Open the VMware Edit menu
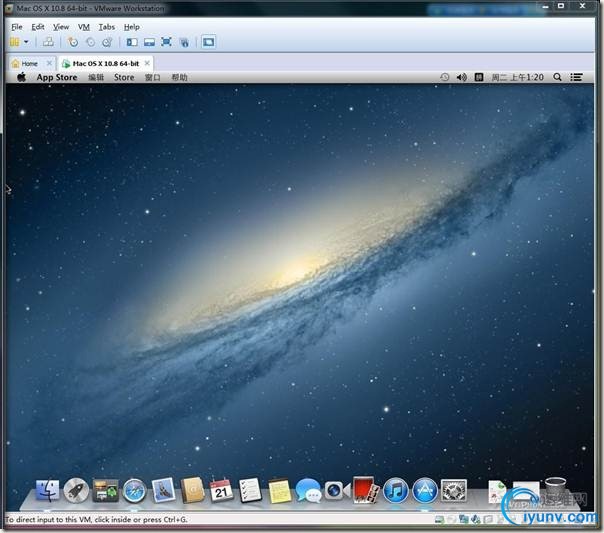604x533 pixels. [38, 27]
